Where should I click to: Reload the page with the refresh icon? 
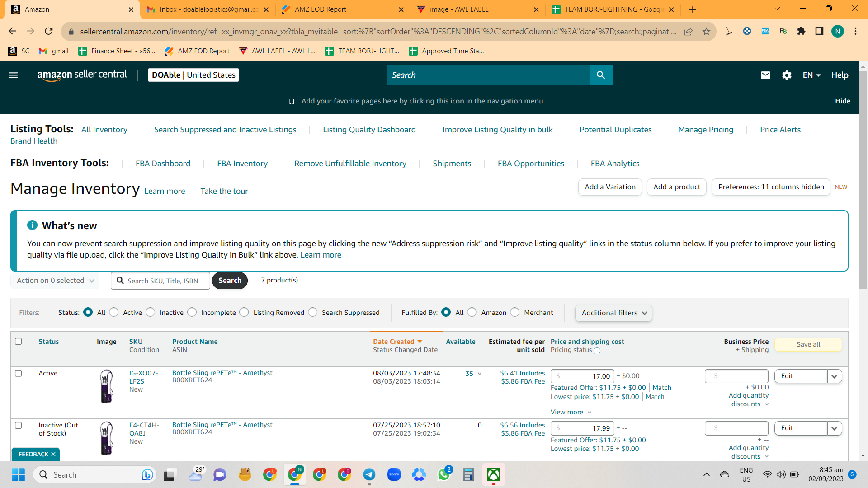coord(49,31)
